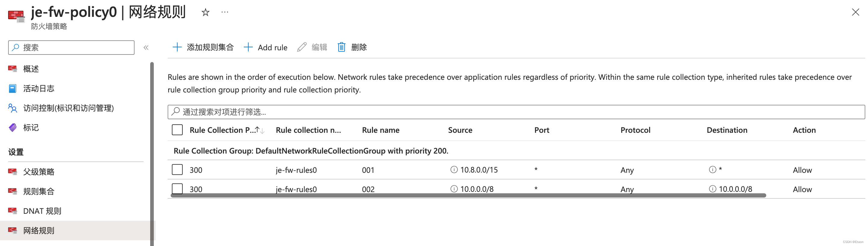Click the 编辑 pencil icon
The image size is (868, 246).
[x=302, y=47]
